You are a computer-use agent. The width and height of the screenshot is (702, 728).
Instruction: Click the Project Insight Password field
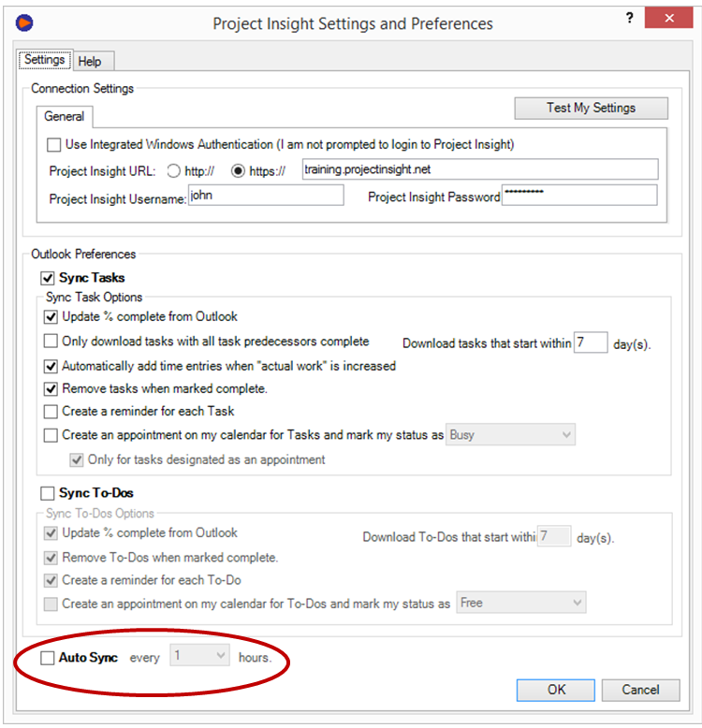click(x=579, y=196)
